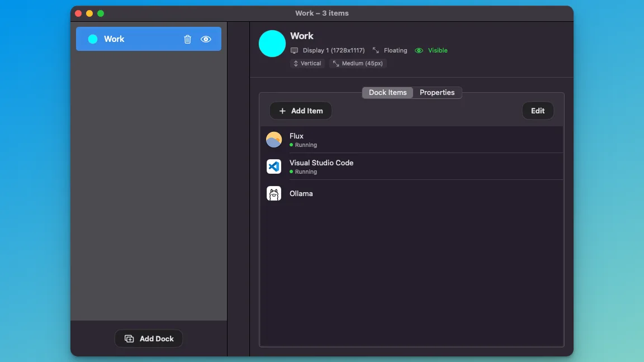Delete the Work dock via trash icon
644x362 pixels.
[x=187, y=39]
